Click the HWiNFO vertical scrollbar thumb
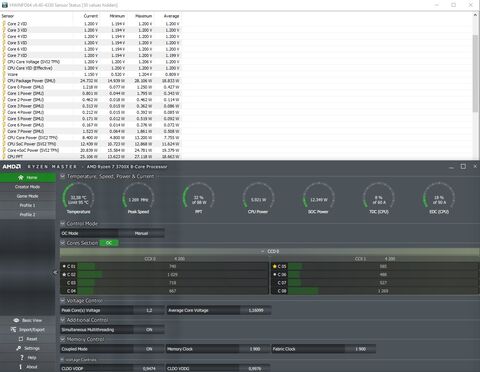Image resolution: width=480 pixels, height=372 pixels. point(475,73)
